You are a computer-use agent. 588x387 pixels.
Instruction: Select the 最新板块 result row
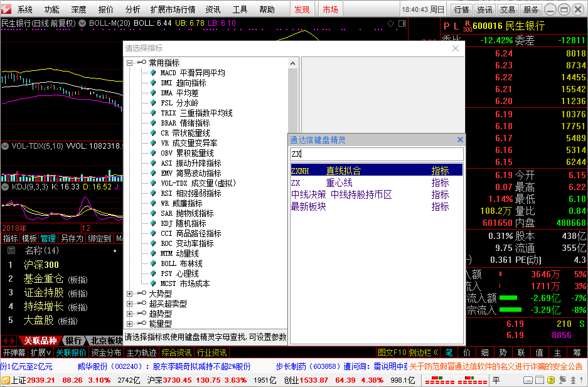point(377,207)
